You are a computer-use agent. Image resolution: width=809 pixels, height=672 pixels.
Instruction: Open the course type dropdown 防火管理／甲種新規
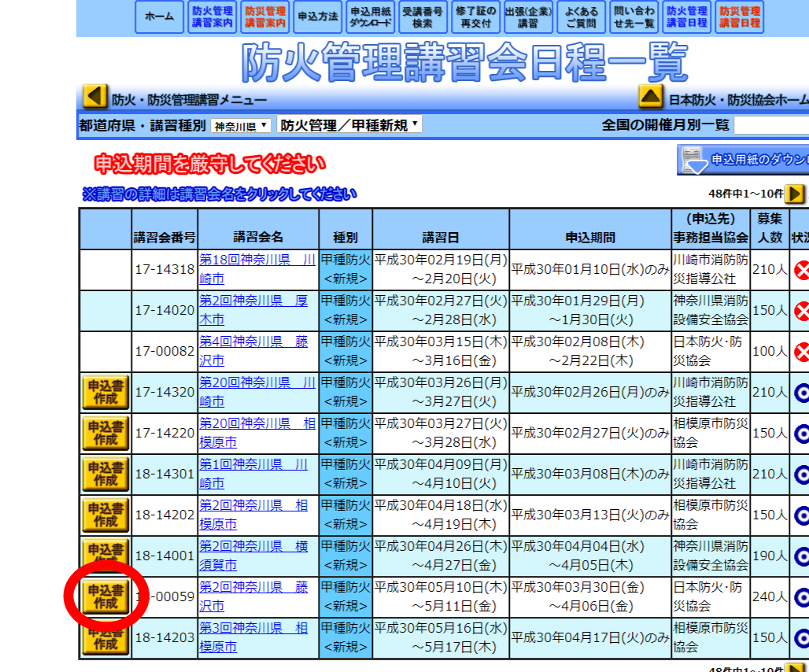349,124
